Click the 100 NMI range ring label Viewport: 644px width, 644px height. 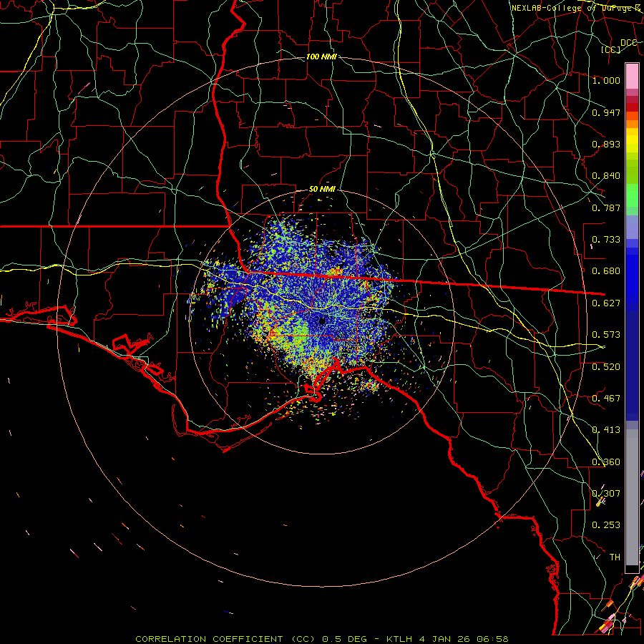pos(321,57)
